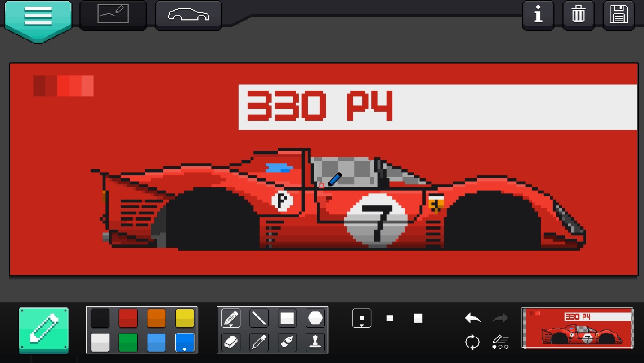The width and height of the screenshot is (644, 363).
Task: Click the circular arrows rotate icon
Action: (472, 342)
